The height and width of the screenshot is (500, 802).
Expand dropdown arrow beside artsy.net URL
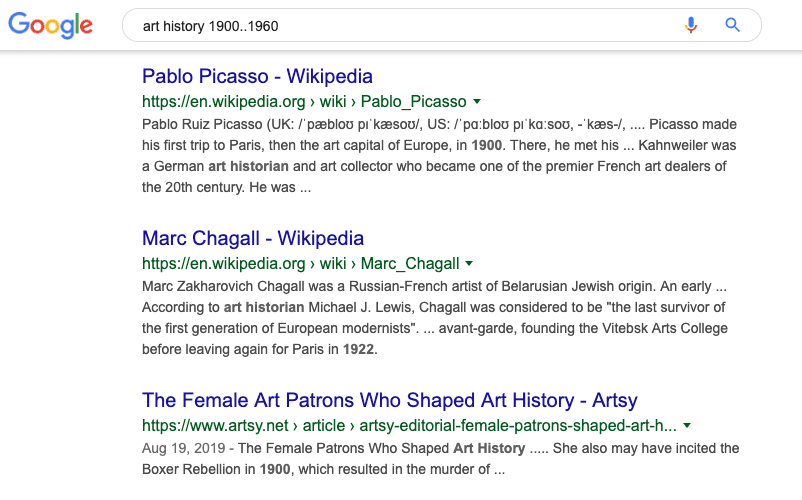coord(687,425)
